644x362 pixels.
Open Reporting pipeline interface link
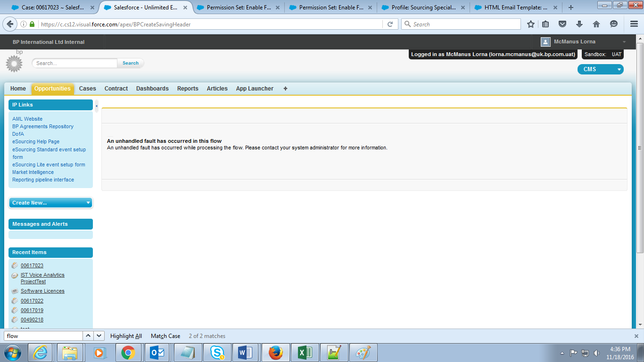[43, 180]
